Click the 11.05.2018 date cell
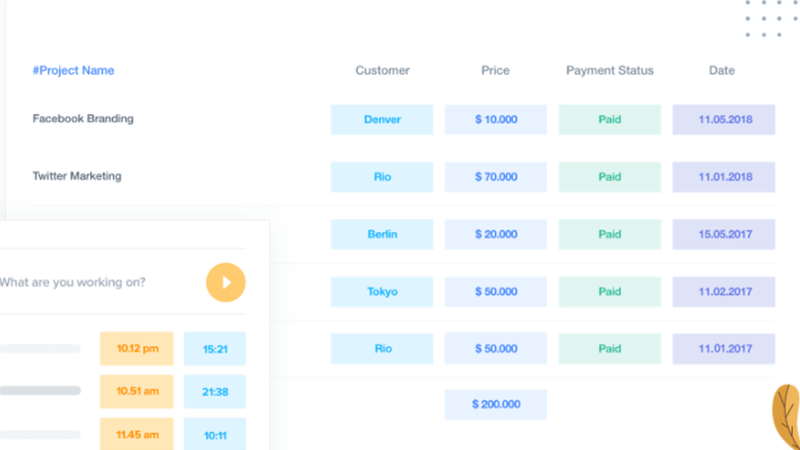The height and width of the screenshot is (450, 800). (723, 119)
